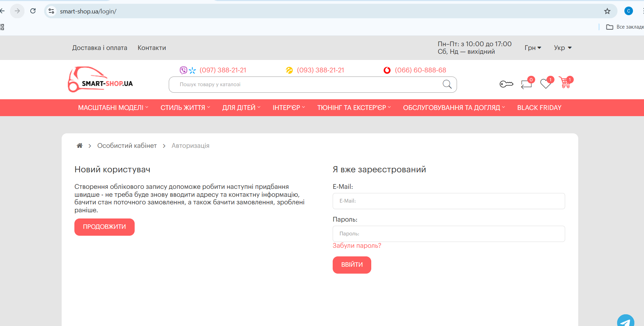The image size is (644, 326).
Task: Focus the E-Mail input field
Action: pyautogui.click(x=448, y=201)
